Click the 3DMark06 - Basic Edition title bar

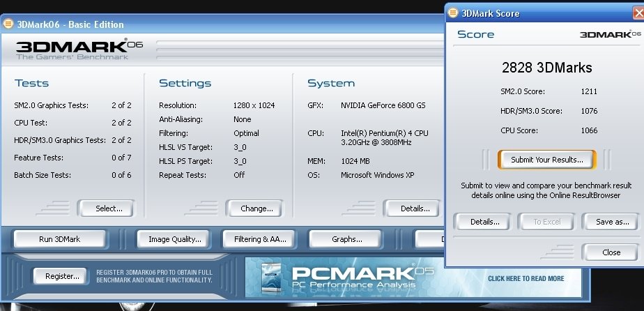tap(222, 24)
